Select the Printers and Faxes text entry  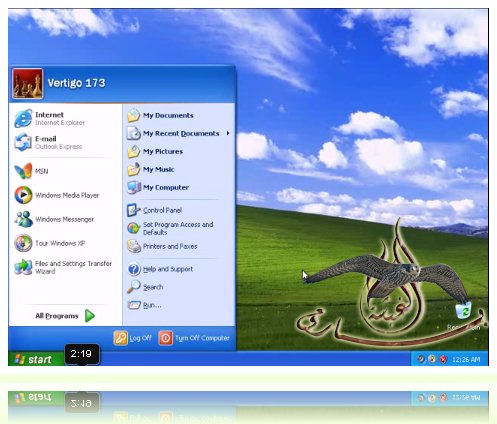[170, 246]
